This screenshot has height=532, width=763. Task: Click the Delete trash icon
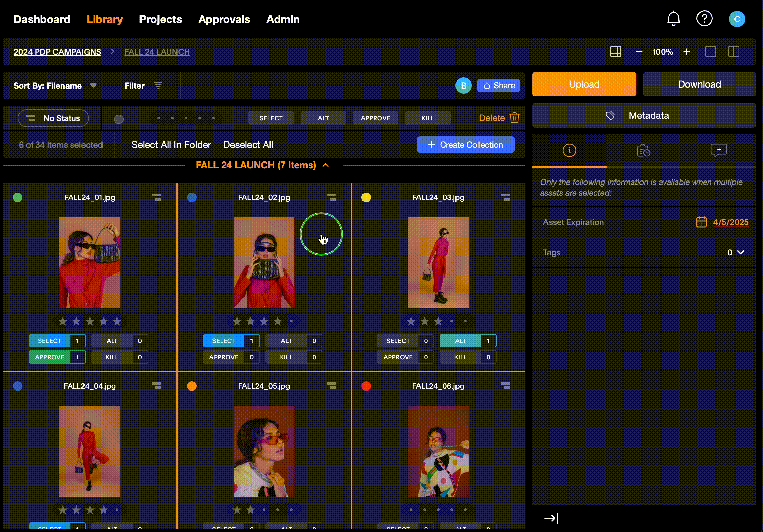(515, 118)
